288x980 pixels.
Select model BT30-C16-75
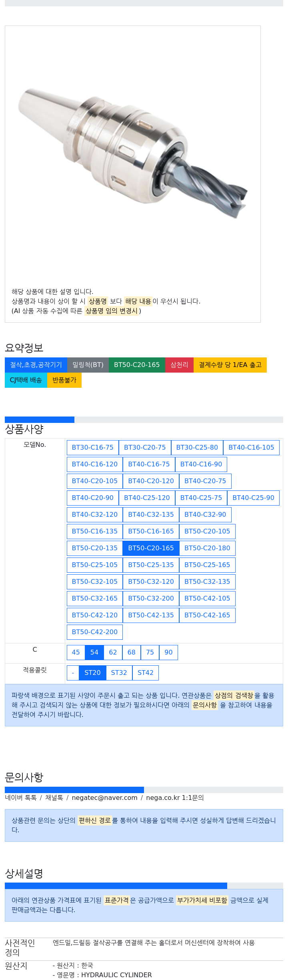[x=92, y=448]
